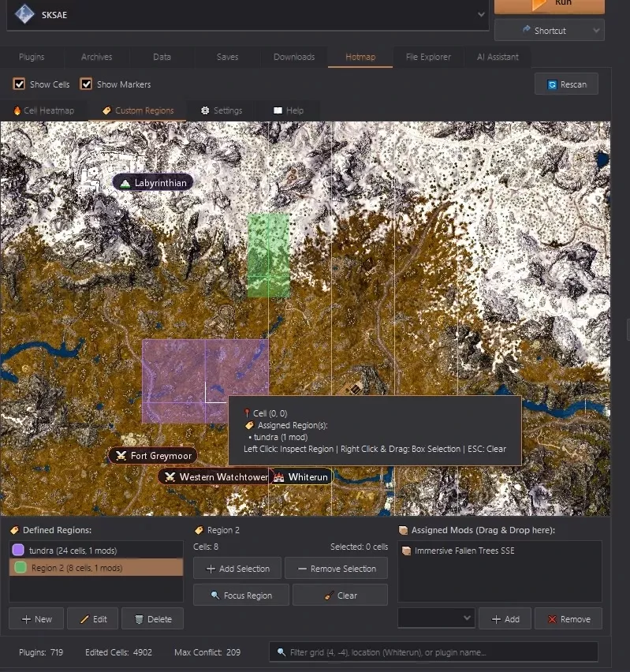Click the Labyrinthian map marker
The width and height of the screenshot is (630, 672).
point(153,183)
